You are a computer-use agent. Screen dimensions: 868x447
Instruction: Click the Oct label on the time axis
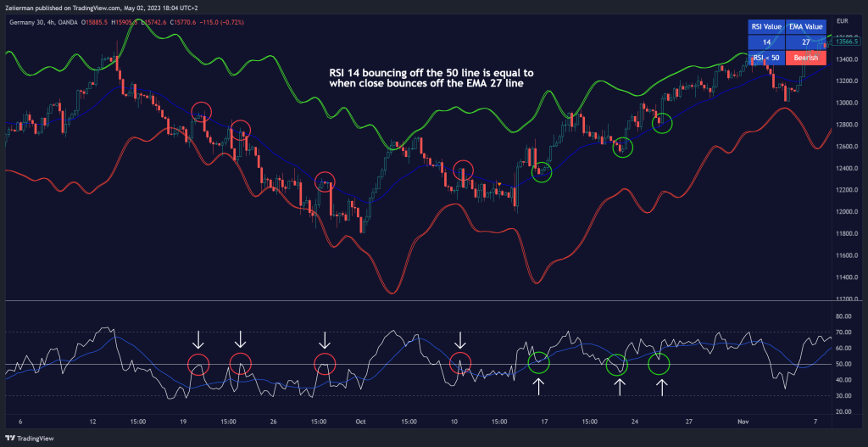click(x=361, y=421)
